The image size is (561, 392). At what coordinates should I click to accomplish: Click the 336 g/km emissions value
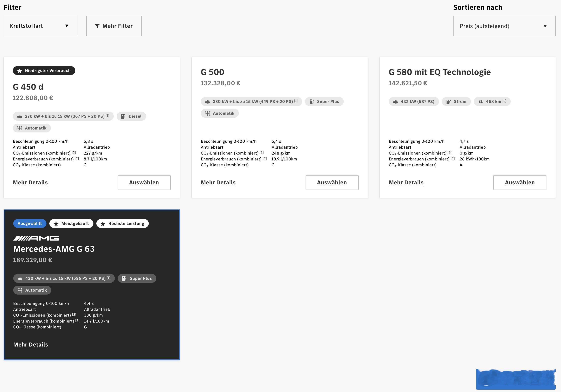pos(93,315)
